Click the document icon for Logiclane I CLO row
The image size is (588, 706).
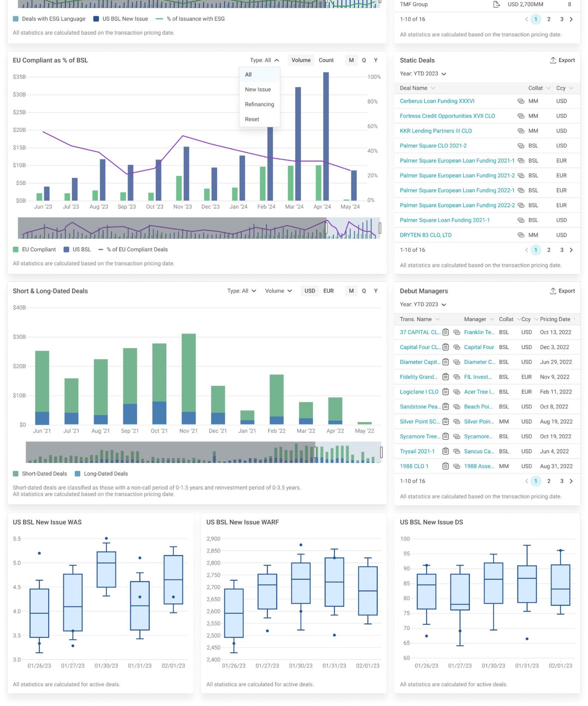[x=445, y=392]
